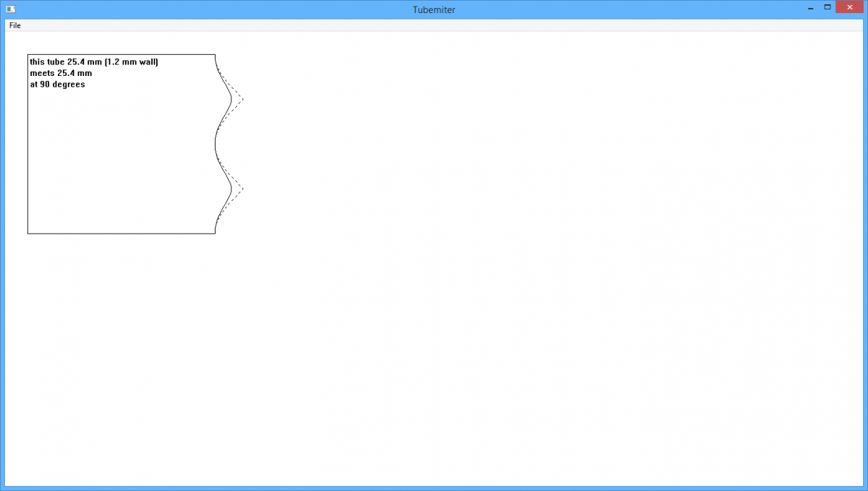
Task: Open the File menu
Action: (x=15, y=25)
